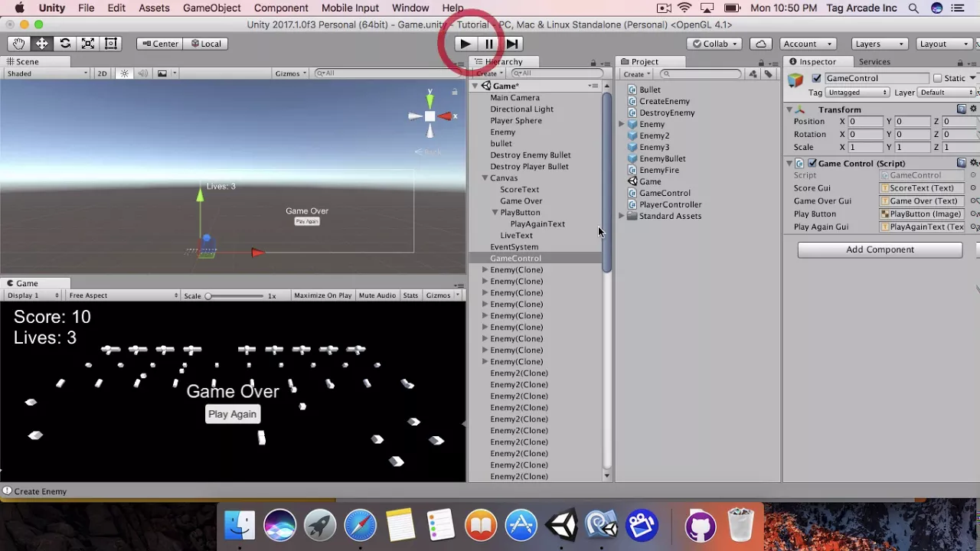Click Position X input field
Image resolution: width=980 pixels, height=551 pixels.
(x=864, y=122)
